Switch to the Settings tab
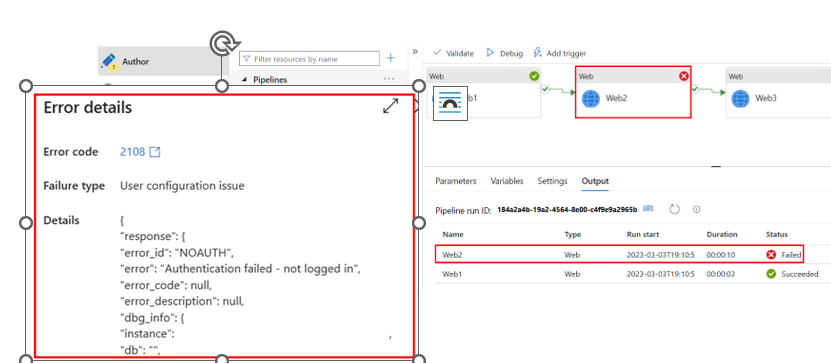Viewport: 831px width, 363px height. [552, 181]
